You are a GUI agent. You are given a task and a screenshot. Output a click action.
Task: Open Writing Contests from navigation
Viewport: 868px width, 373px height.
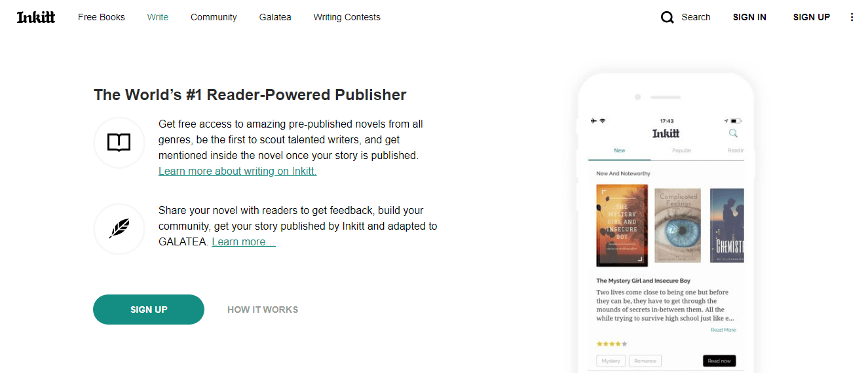tap(347, 18)
